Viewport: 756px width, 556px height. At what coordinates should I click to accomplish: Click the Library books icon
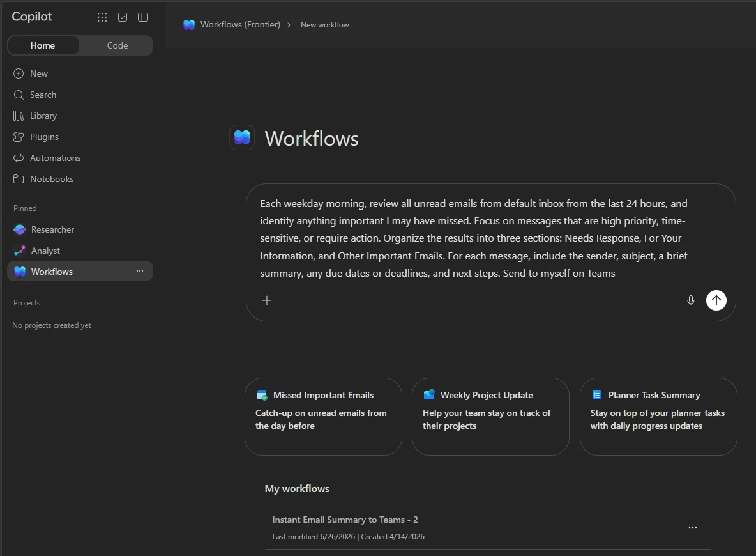[19, 116]
